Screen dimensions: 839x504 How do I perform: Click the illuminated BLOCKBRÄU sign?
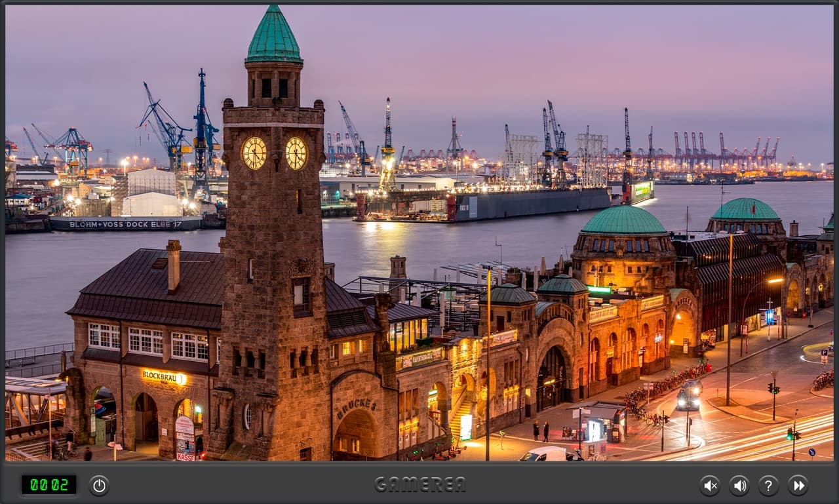164,377
